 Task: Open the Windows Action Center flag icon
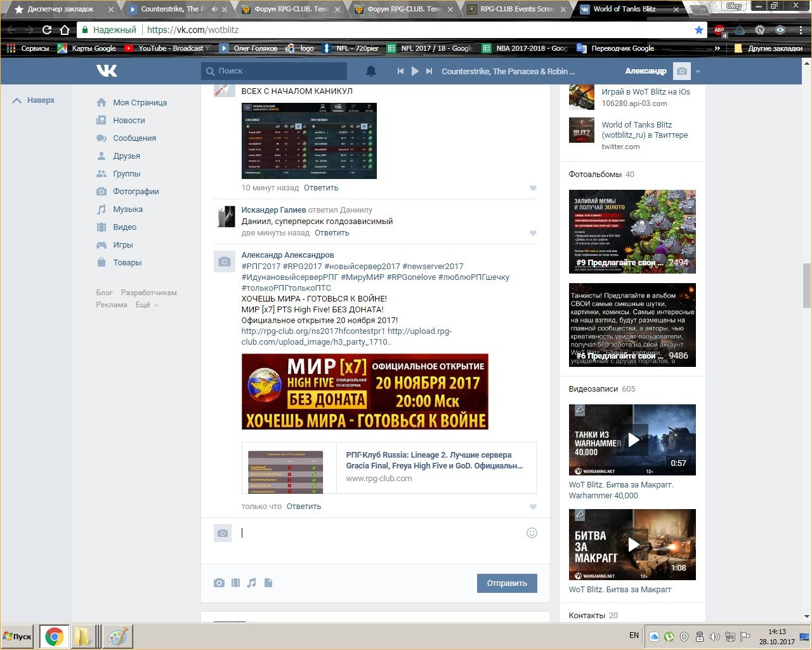click(x=746, y=637)
